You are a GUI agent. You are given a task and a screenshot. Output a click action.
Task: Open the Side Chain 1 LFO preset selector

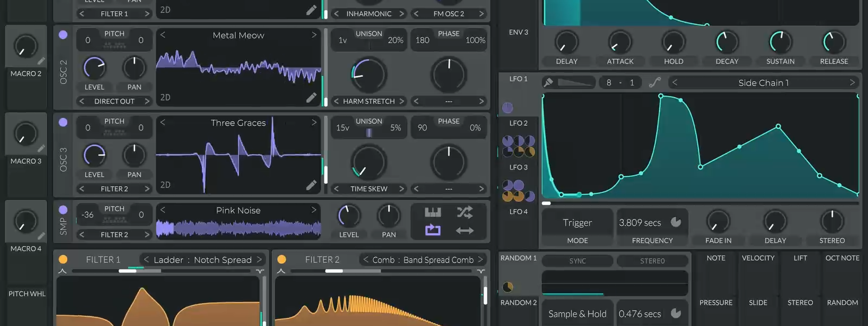[763, 83]
